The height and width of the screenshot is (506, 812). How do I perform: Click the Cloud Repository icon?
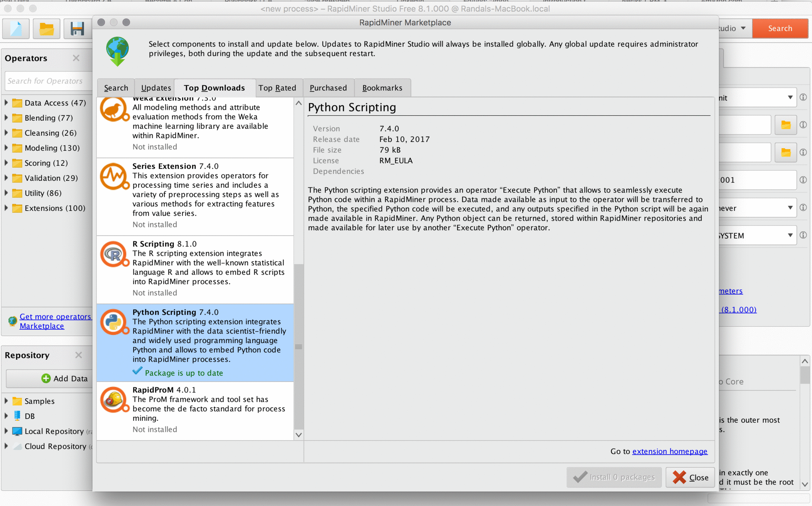coord(17,446)
